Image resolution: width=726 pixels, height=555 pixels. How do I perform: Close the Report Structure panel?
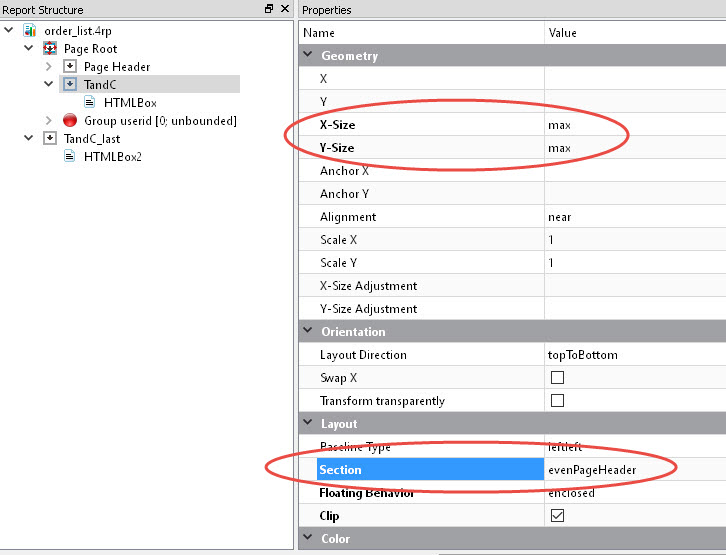pos(284,9)
